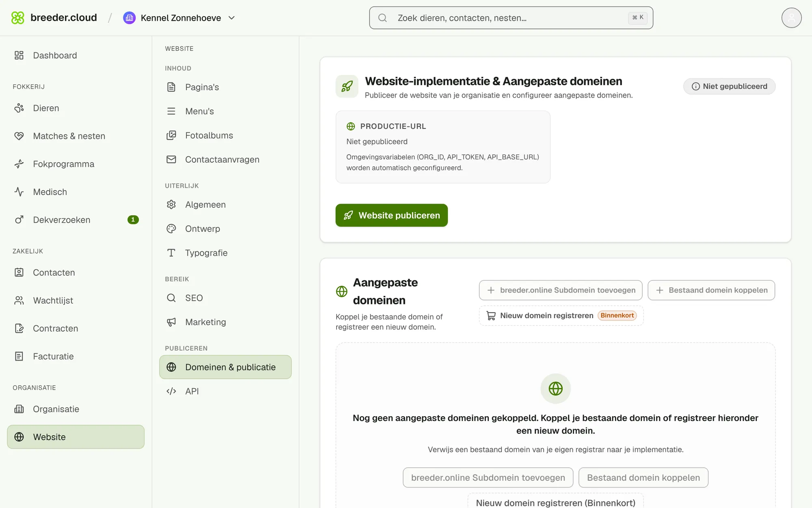The width and height of the screenshot is (812, 508).
Task: Open the Pagina's section
Action: [225, 87]
